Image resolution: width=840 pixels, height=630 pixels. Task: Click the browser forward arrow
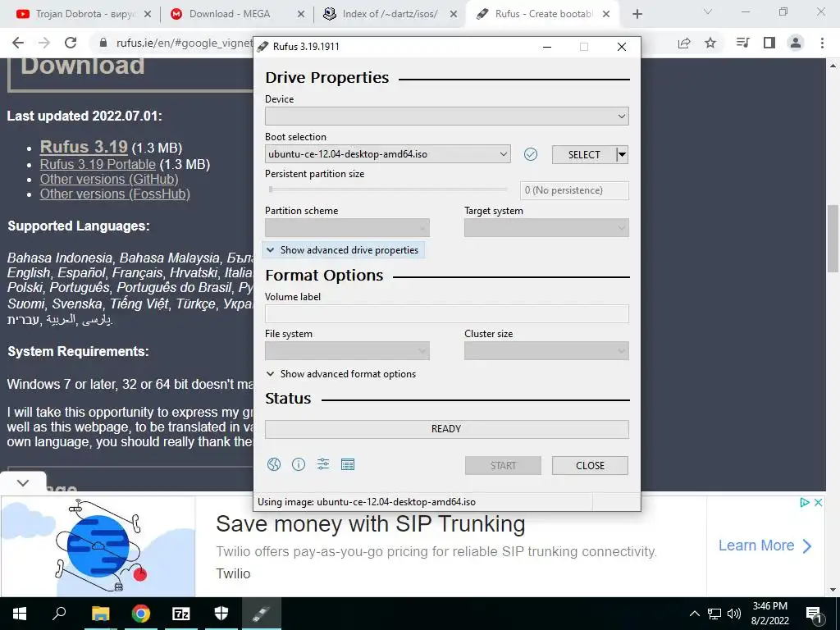click(44, 43)
